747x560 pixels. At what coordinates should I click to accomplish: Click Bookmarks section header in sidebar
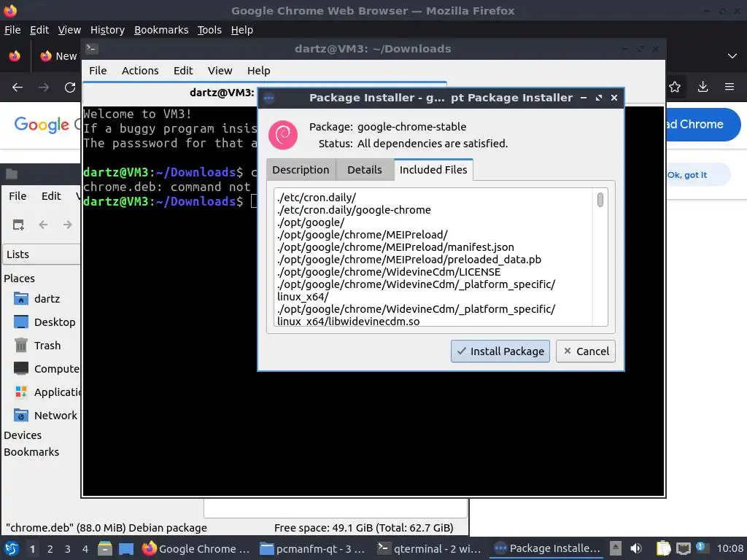31,452
